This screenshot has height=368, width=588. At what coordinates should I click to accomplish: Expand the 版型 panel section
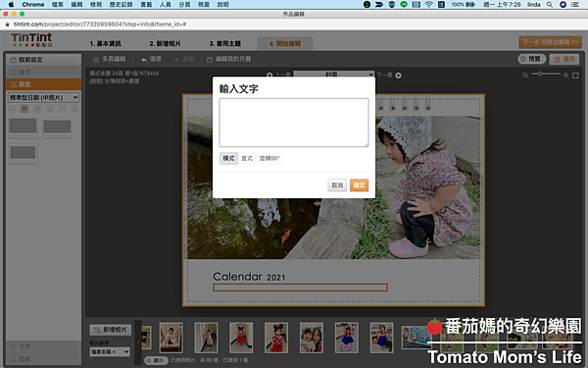click(x=43, y=84)
